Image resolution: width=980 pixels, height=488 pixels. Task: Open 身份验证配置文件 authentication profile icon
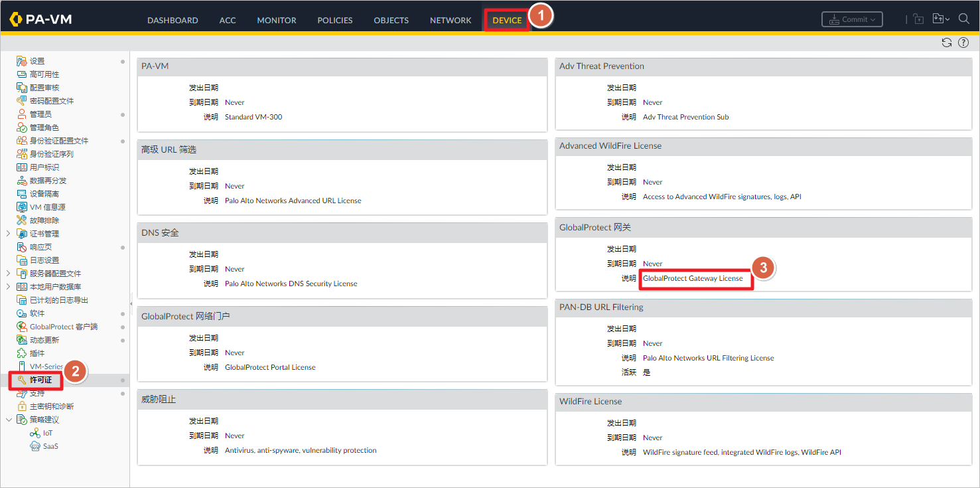pyautogui.click(x=22, y=141)
